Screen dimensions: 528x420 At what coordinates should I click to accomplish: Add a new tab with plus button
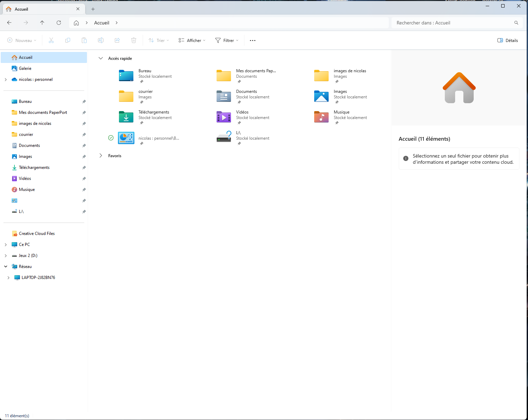[93, 9]
